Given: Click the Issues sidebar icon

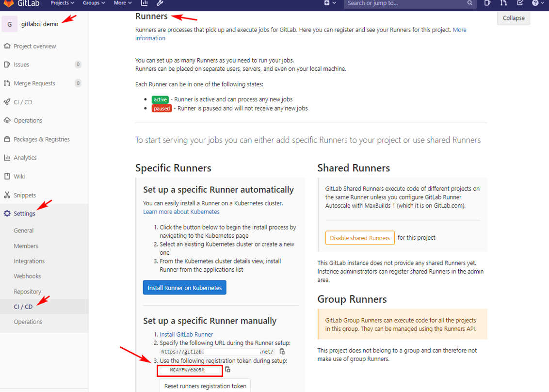Looking at the screenshot, I should pos(7,65).
